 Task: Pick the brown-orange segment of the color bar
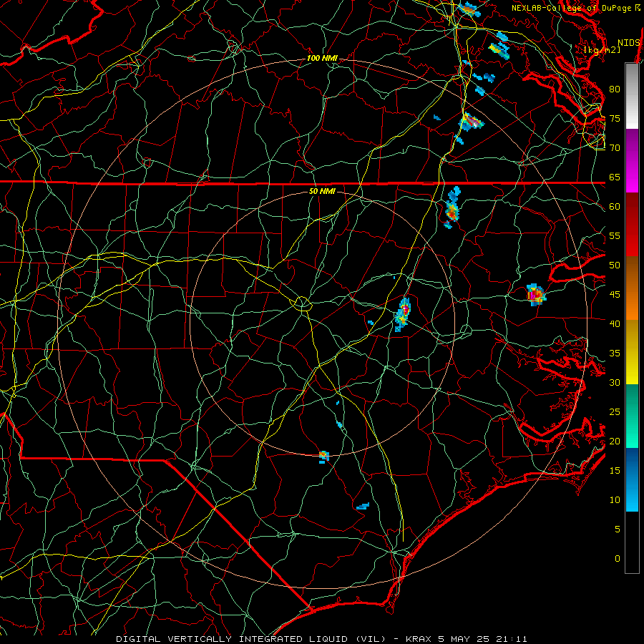pyautogui.click(x=632, y=288)
